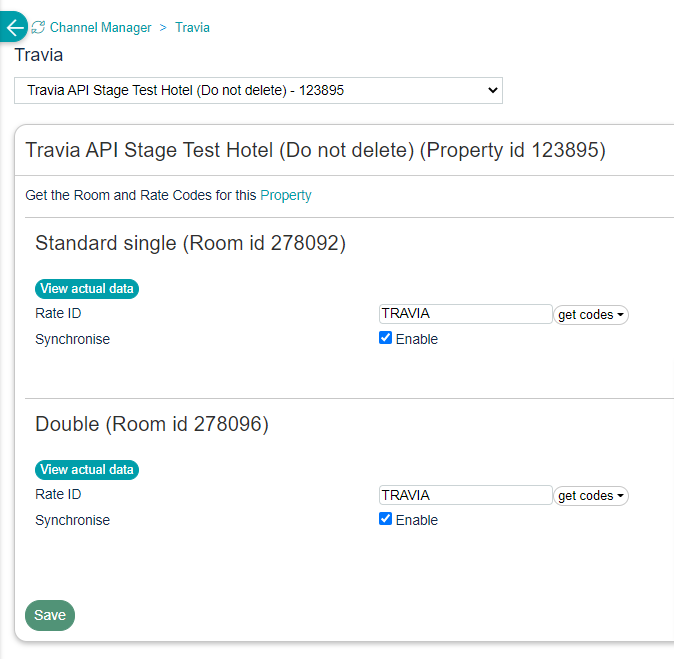Click the property title heading
Image resolution: width=674 pixels, height=659 pixels.
pos(315,151)
